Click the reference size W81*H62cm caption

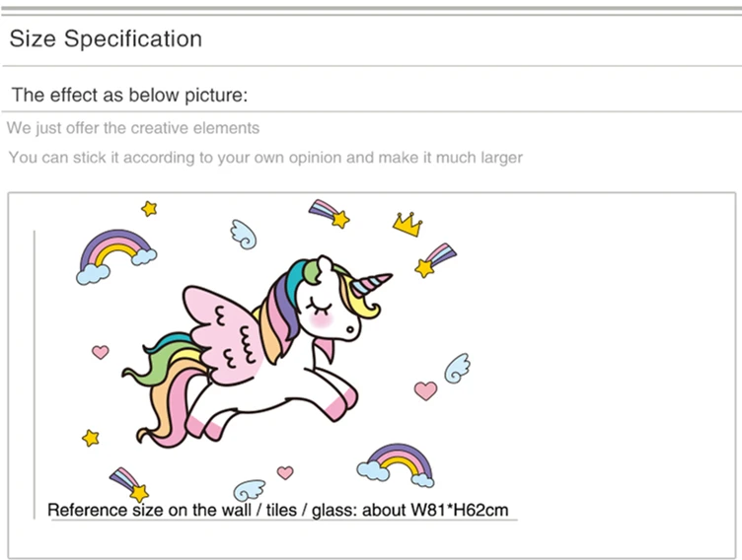point(278,511)
